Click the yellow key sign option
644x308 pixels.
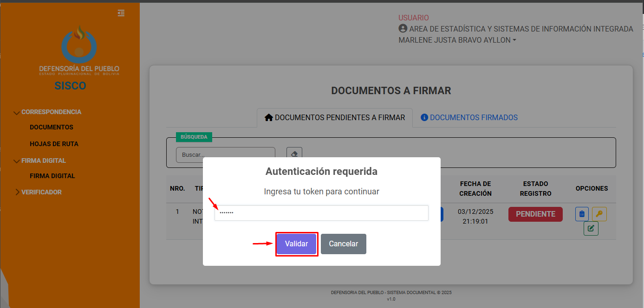[599, 214]
